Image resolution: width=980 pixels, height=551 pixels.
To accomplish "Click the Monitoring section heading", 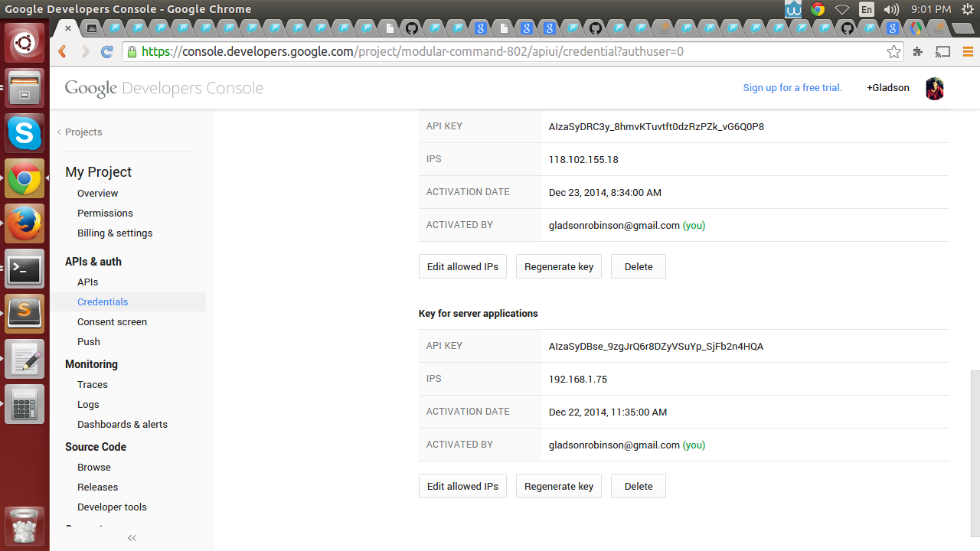I will 91,364.
